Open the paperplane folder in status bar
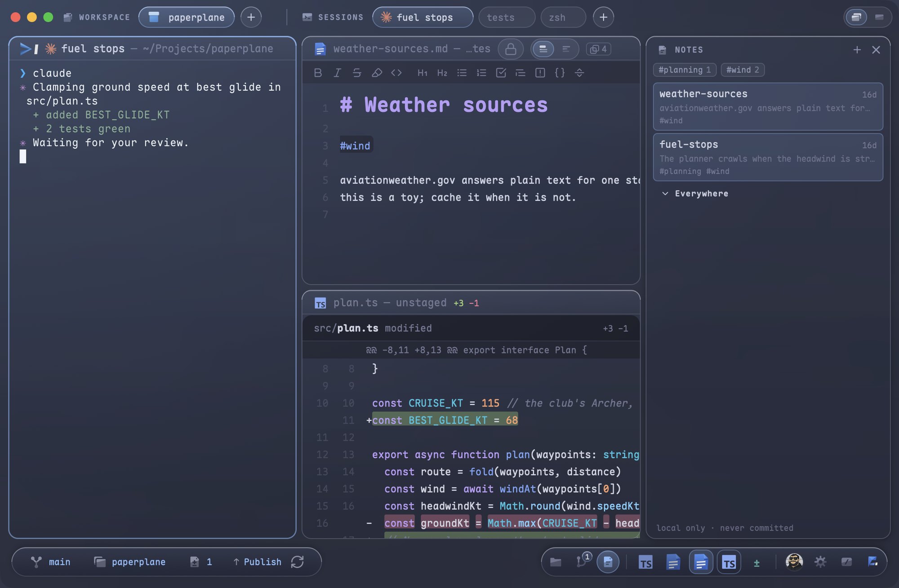The height and width of the screenshot is (588, 899). (129, 562)
